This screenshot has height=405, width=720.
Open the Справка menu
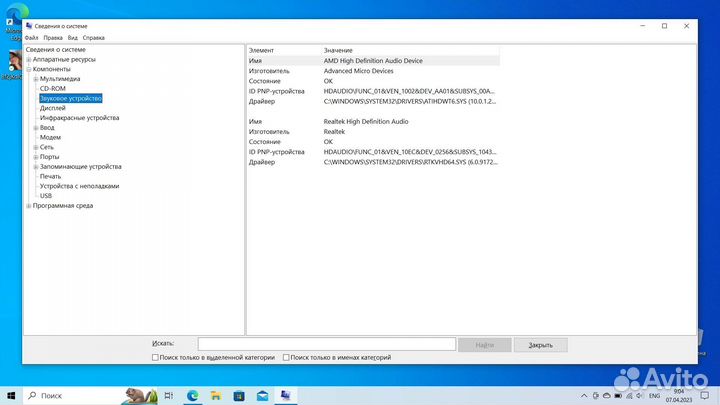(93, 37)
